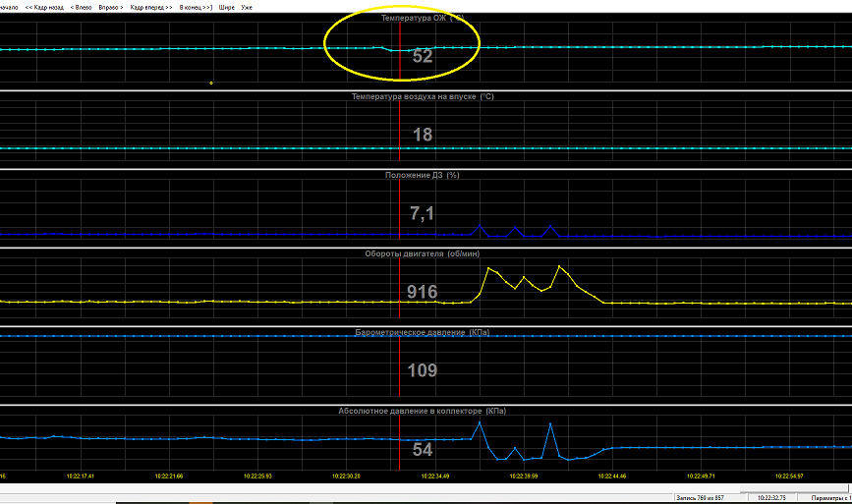Click time label 10:22:49.71 on the axis
This screenshot has width=852, height=504.
(x=701, y=476)
